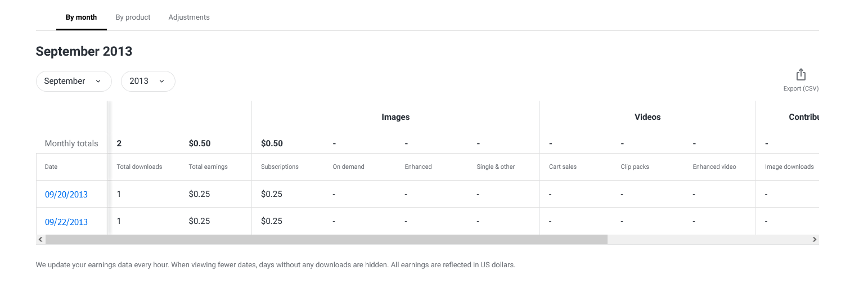Click the left scroll arrow of the table
This screenshot has width=868, height=301.
pos(41,240)
